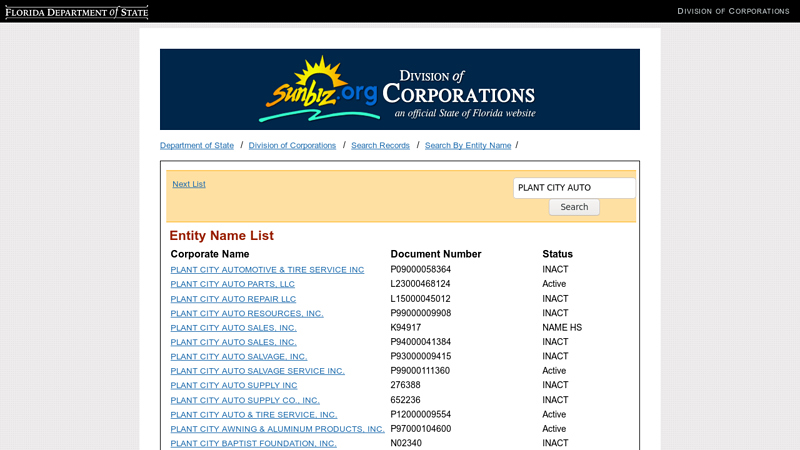Open Plant City Auto Repair LLC record
800x450 pixels.
click(233, 299)
